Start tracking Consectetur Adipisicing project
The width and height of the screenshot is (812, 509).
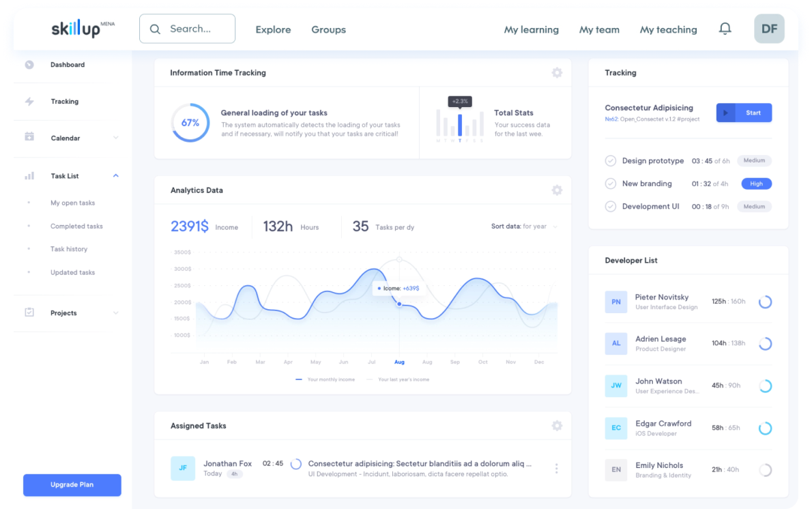(x=744, y=113)
